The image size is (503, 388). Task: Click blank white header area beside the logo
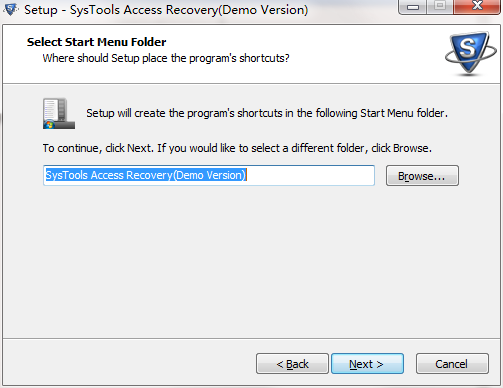point(367,53)
